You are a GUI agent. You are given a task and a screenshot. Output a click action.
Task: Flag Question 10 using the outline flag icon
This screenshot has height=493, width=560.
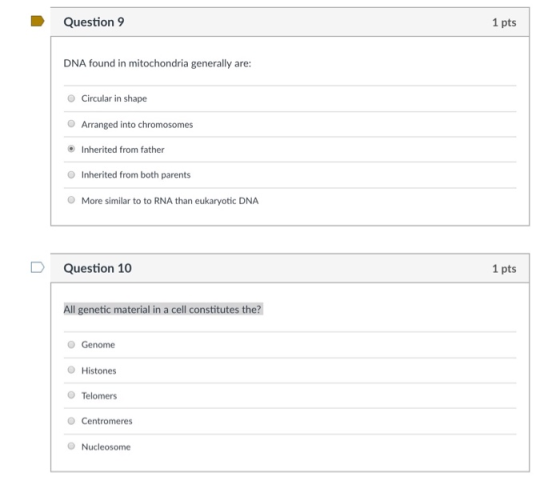[38, 267]
